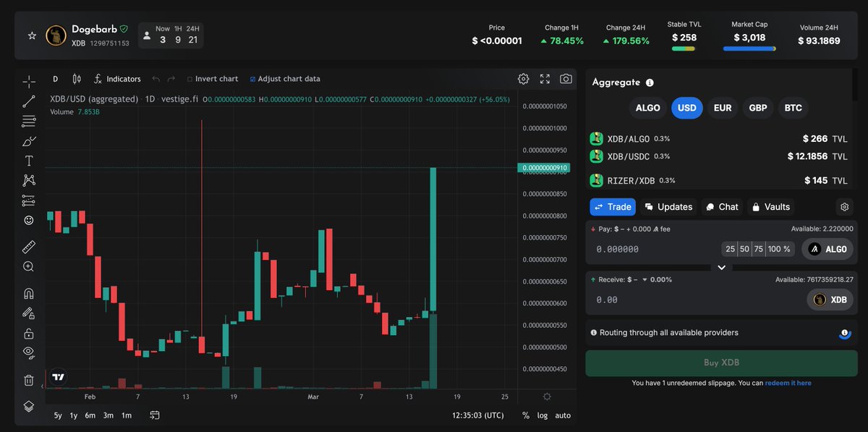Take a chart snapshot with camera icon
The width and height of the screenshot is (868, 432).
566,79
